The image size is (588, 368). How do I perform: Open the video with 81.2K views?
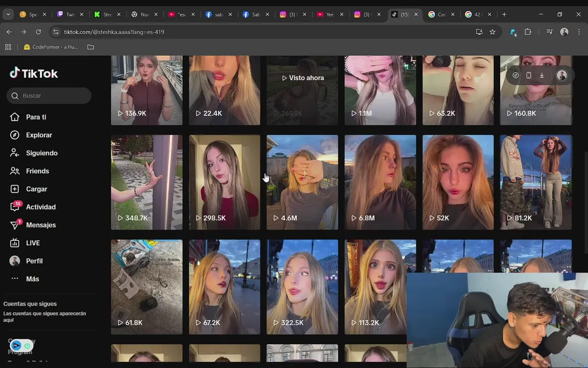[536, 182]
